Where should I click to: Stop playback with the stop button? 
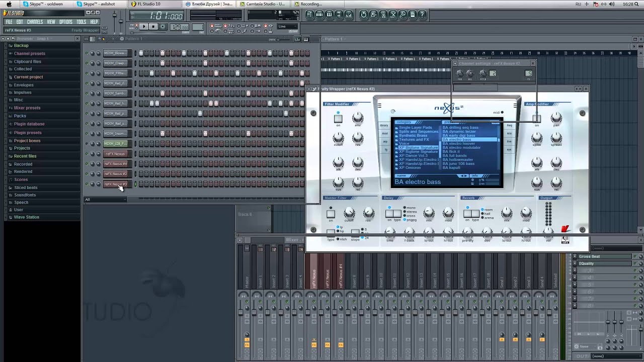(x=153, y=26)
